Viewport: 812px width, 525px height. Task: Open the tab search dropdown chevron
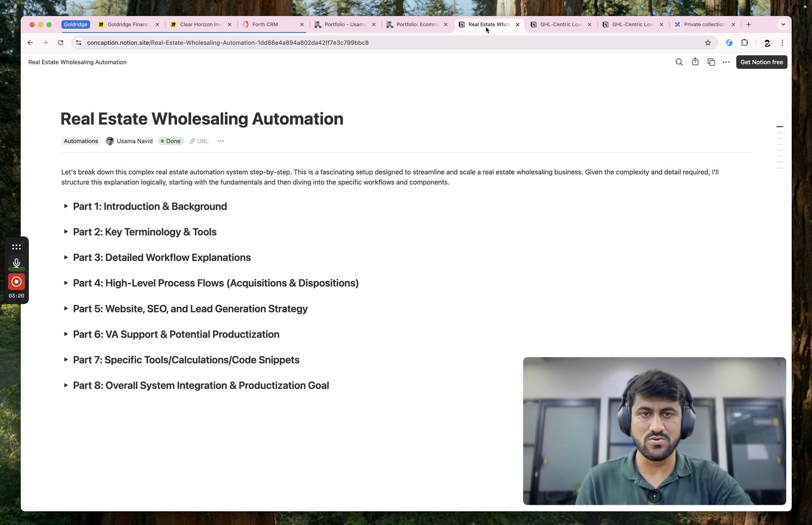783,24
